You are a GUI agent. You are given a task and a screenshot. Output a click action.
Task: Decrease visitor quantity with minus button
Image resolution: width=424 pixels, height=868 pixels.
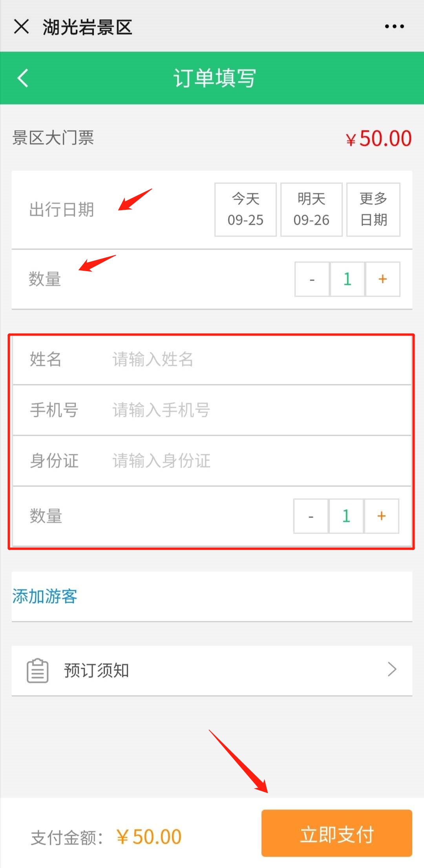[x=311, y=516]
